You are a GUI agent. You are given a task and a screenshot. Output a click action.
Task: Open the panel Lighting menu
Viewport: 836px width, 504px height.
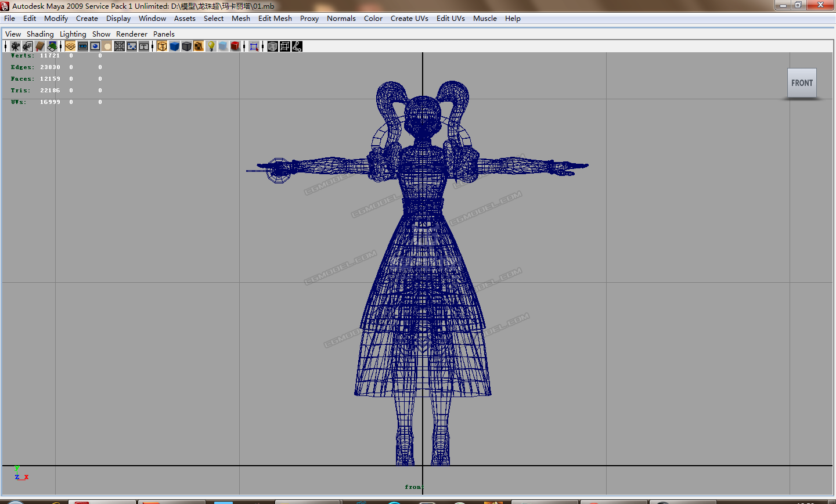(73, 34)
